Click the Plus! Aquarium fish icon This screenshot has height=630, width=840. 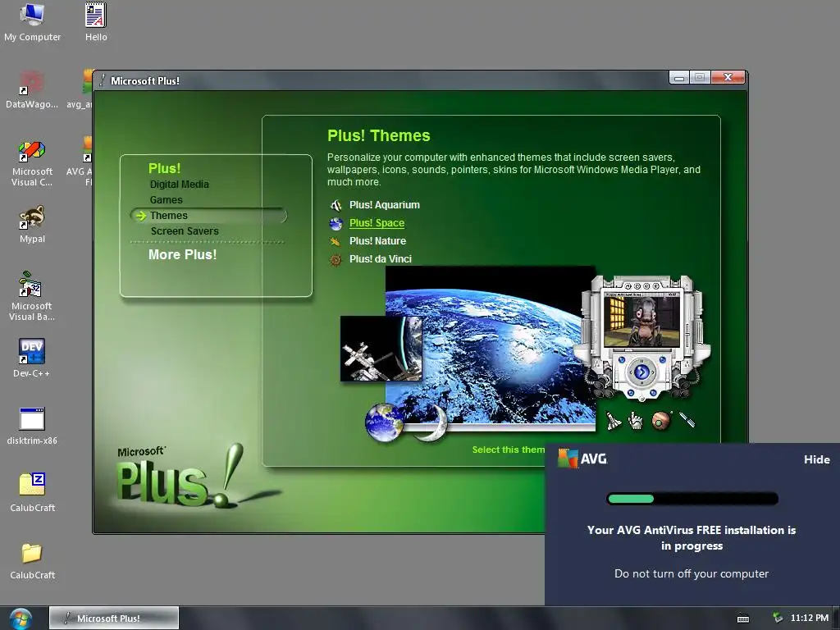tap(336, 205)
